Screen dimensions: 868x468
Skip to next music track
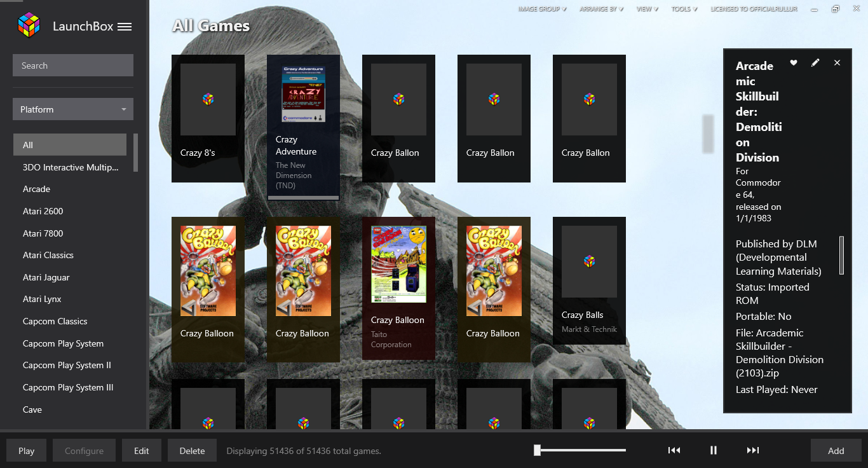[x=753, y=450]
